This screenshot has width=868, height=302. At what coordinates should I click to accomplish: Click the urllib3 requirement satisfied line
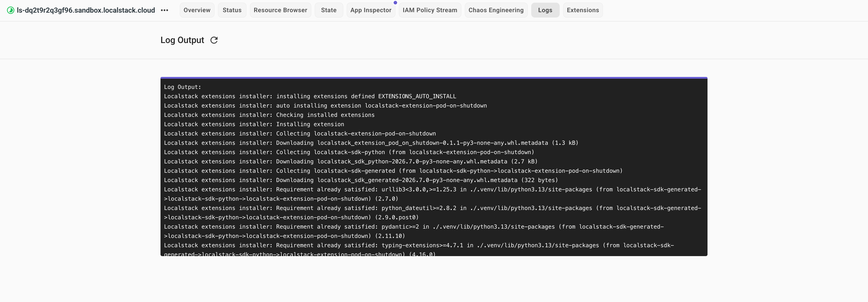(433, 194)
